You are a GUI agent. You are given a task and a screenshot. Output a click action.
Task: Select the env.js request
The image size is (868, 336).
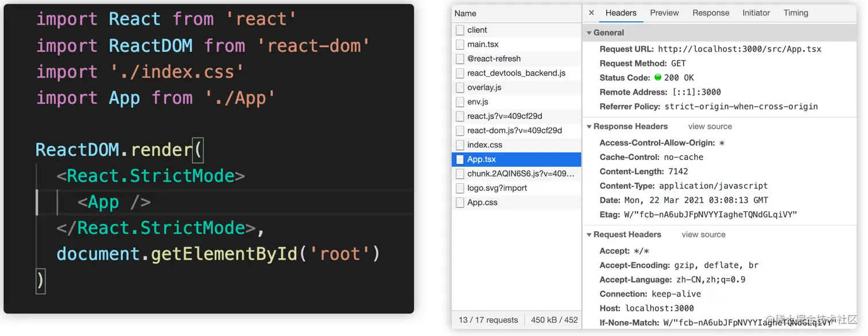coord(517,101)
